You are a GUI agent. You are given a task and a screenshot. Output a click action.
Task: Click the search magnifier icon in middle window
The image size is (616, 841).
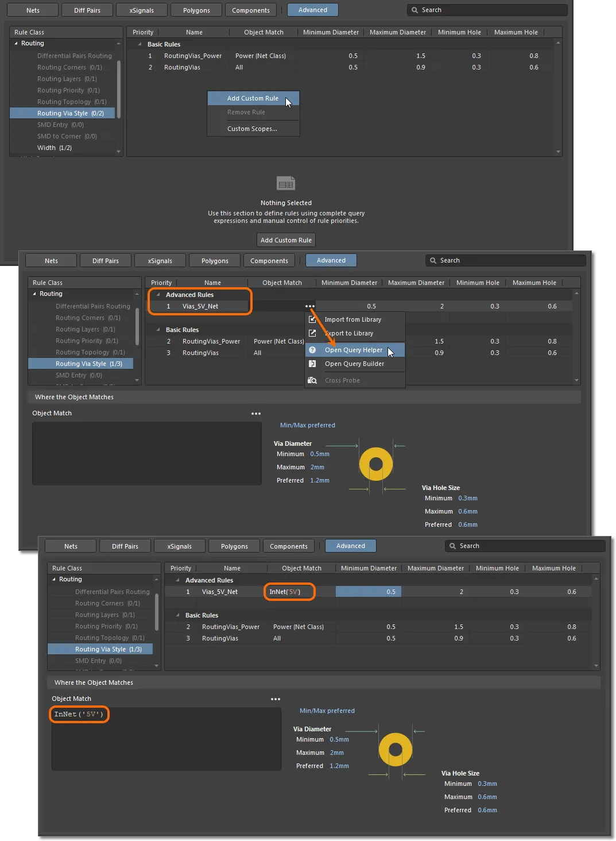click(433, 261)
